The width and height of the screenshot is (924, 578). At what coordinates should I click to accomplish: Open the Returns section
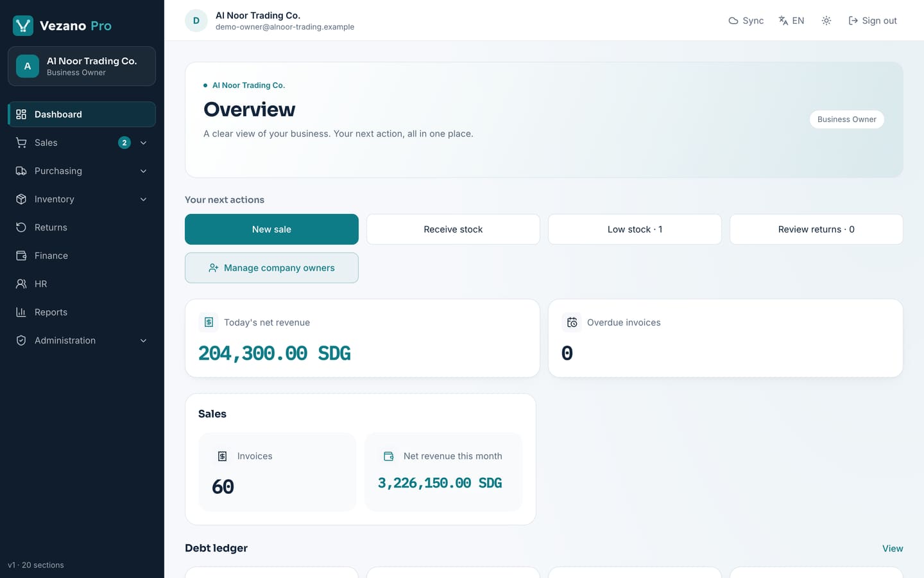click(x=81, y=227)
